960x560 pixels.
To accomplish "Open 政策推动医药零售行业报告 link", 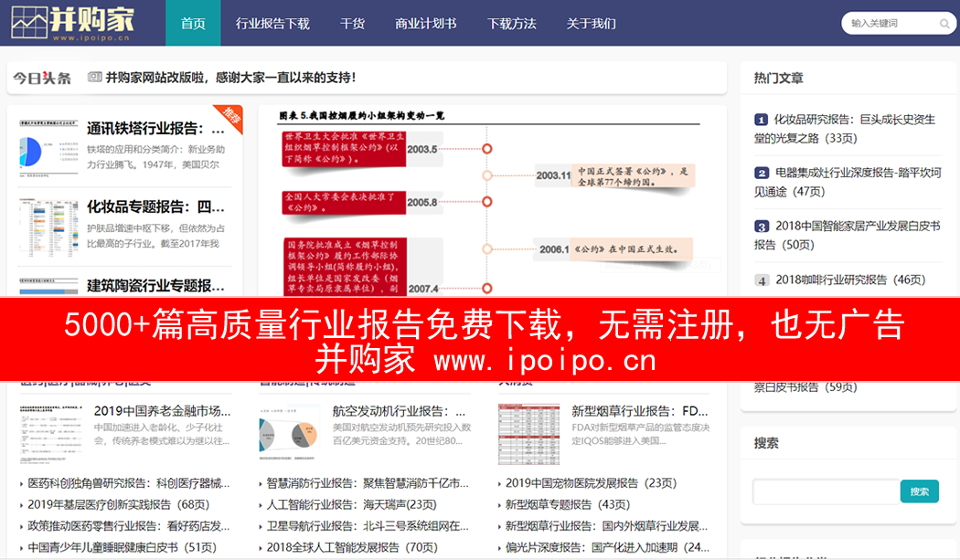I will 129,525.
